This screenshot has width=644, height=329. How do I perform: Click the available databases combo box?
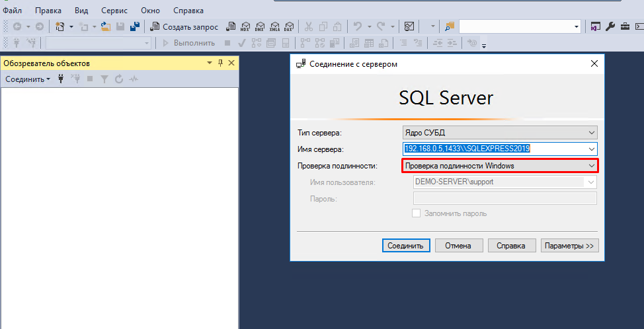point(98,43)
